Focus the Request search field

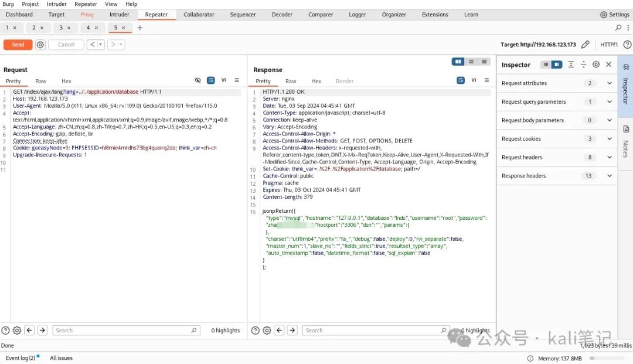pyautogui.click(x=126, y=331)
